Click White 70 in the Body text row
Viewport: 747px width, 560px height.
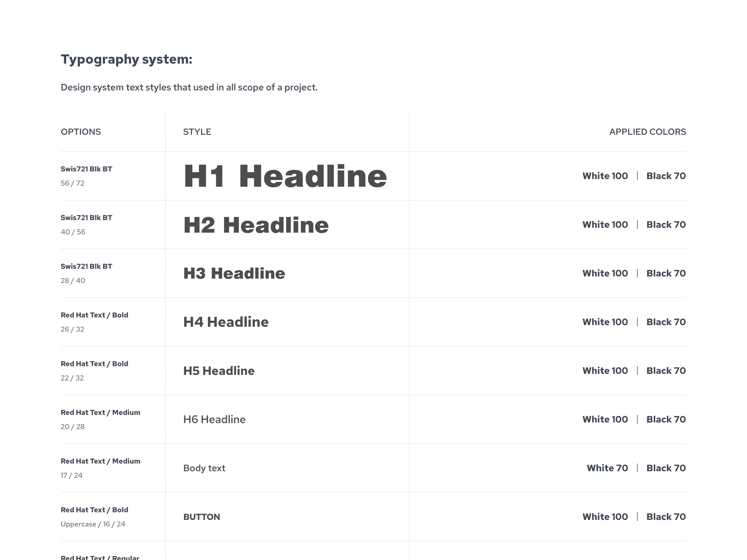click(x=607, y=468)
